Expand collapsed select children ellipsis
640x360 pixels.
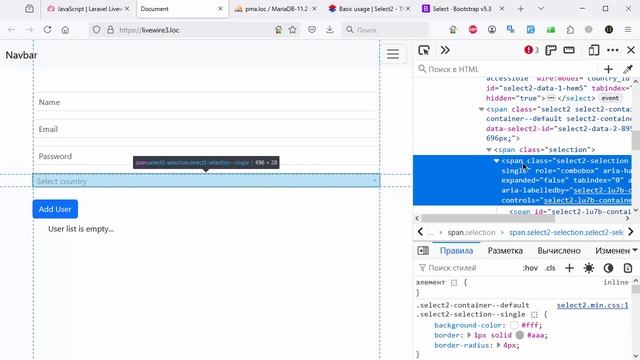point(551,98)
